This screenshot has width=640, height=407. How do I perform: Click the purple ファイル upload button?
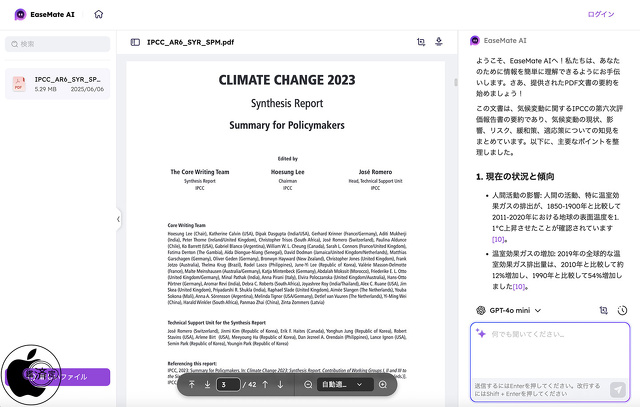pos(58,377)
